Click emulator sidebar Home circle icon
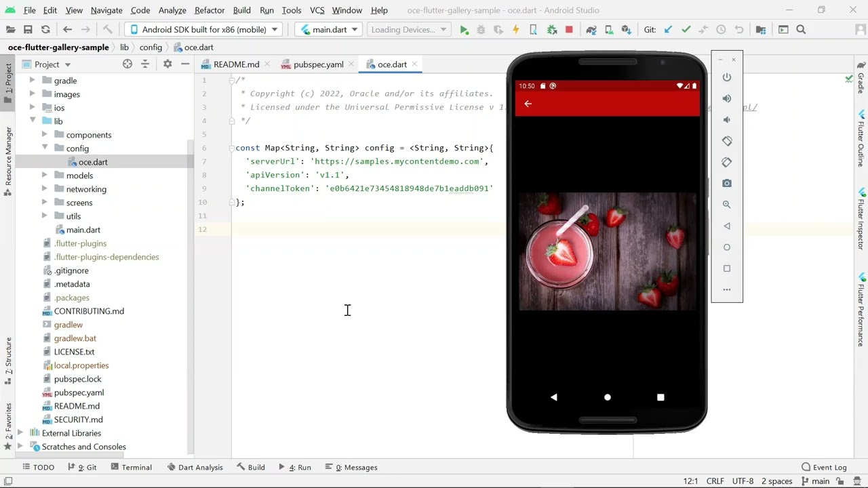 tap(727, 247)
